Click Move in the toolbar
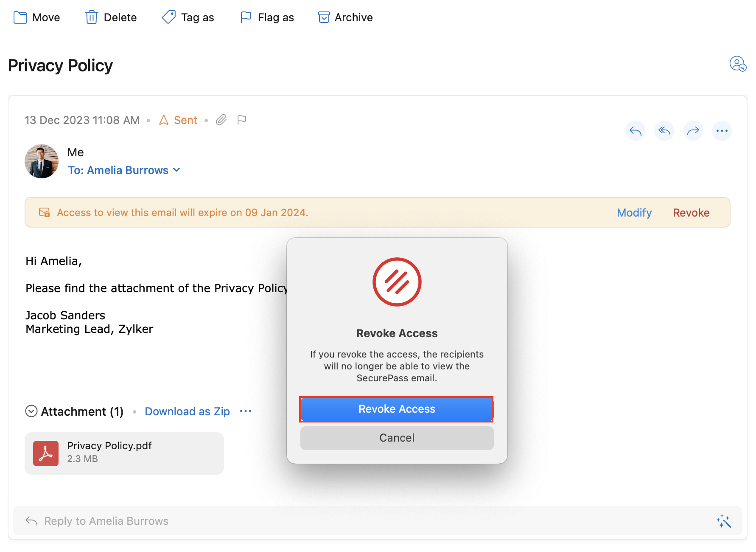This screenshot has width=756, height=552. pyautogui.click(x=37, y=17)
